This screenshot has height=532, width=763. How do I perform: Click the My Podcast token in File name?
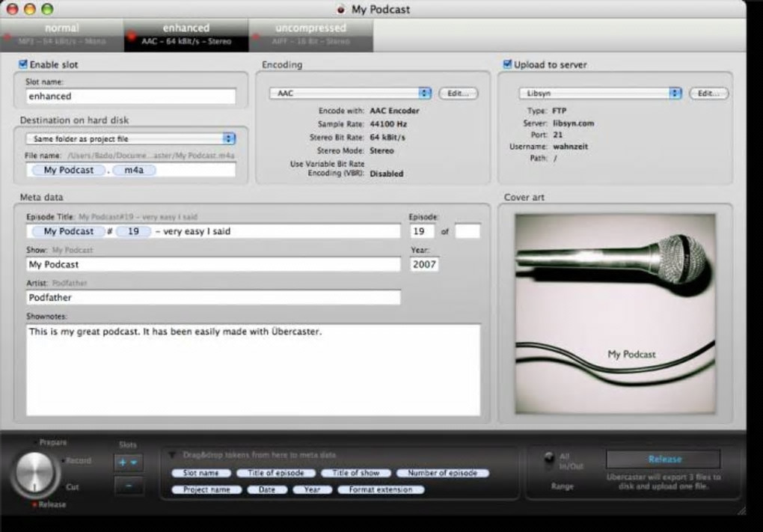point(69,170)
